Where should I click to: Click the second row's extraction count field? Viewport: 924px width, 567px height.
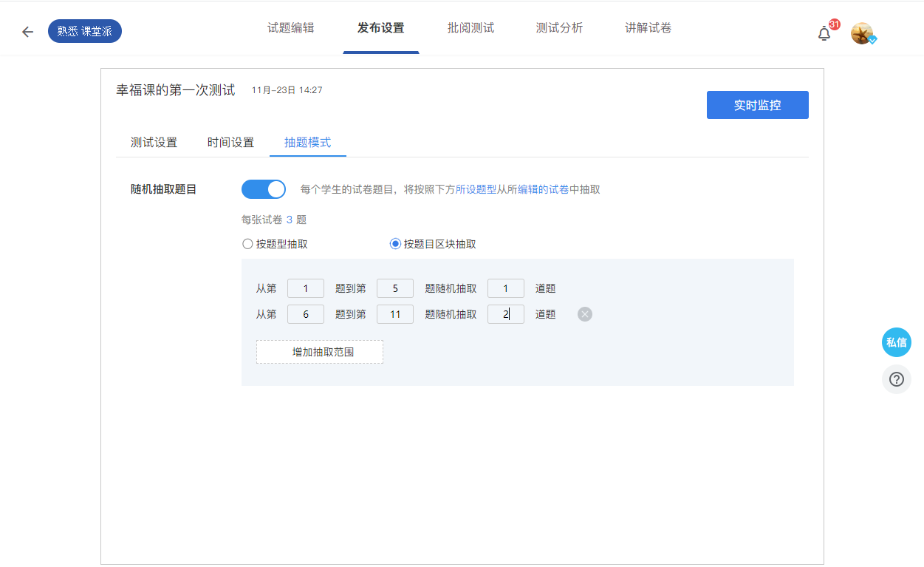(506, 314)
